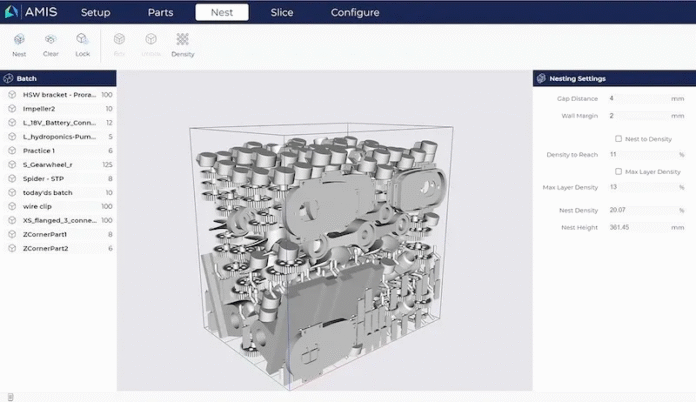The image size is (696, 402).
Task: Click the Nesting Settings panel title
Action: (x=577, y=79)
